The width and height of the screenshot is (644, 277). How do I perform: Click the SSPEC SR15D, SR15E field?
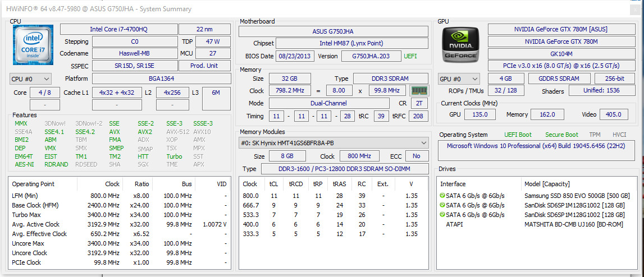pos(135,66)
